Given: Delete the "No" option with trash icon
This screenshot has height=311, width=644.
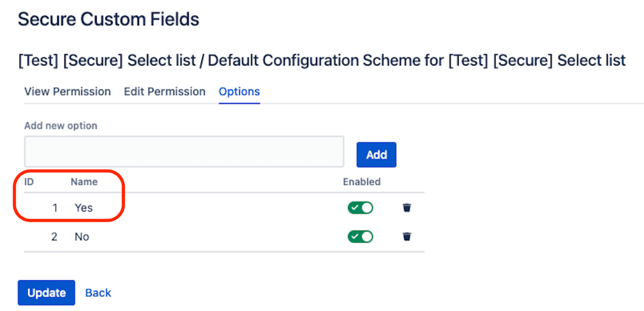Looking at the screenshot, I should pyautogui.click(x=407, y=237).
